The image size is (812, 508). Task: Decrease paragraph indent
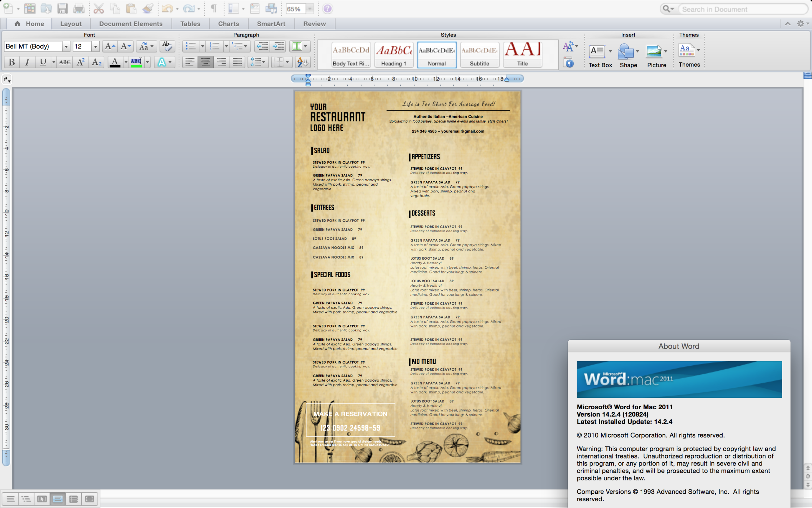click(x=262, y=46)
